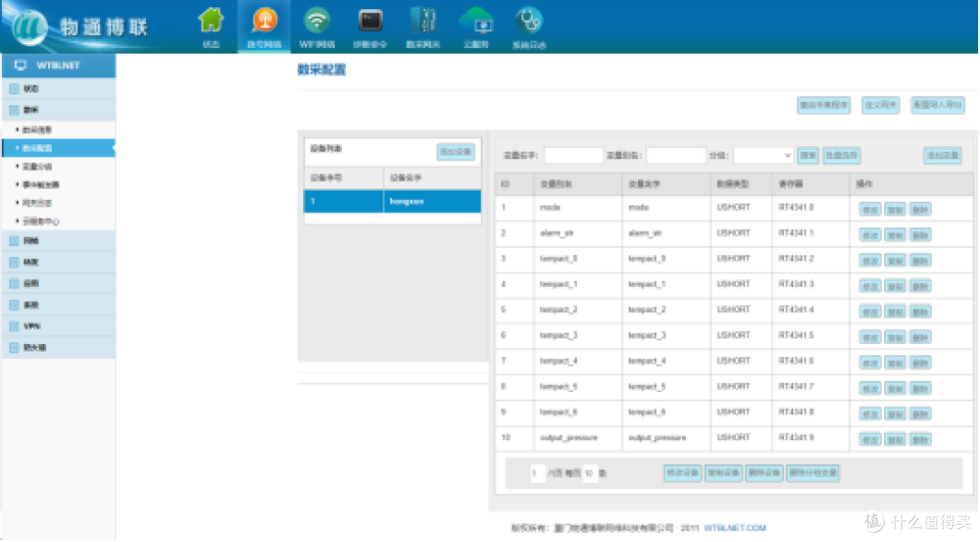Image resolution: width=980 pixels, height=542 pixels.
Task: Click the delete group variables button
Action: pos(812,473)
